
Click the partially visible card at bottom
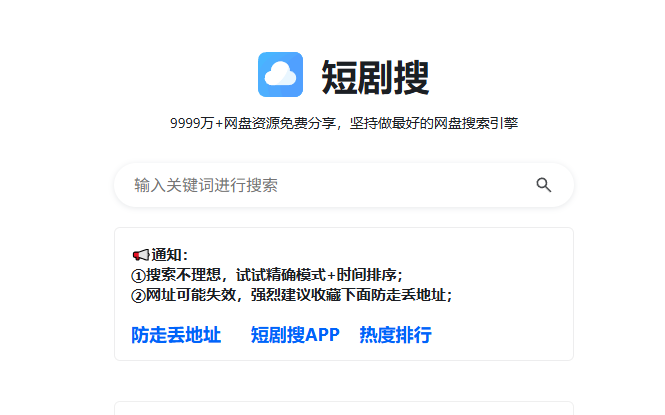coord(343,408)
